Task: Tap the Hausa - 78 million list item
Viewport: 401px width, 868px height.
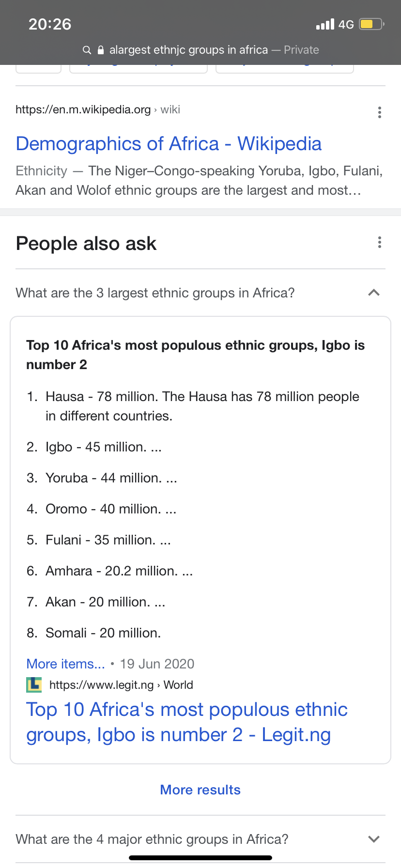Action: pyautogui.click(x=202, y=406)
